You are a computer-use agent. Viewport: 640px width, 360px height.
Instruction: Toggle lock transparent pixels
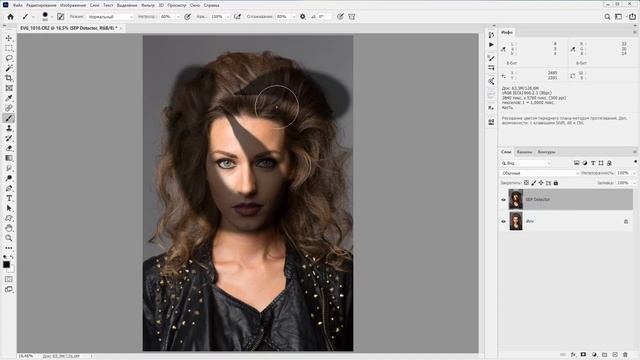click(526, 183)
